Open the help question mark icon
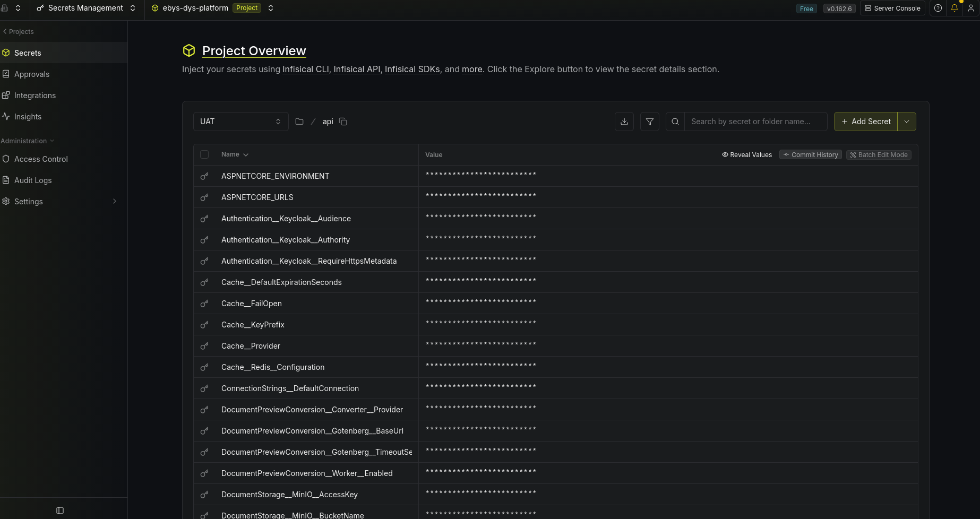Viewport: 980px width, 519px height. (x=938, y=8)
